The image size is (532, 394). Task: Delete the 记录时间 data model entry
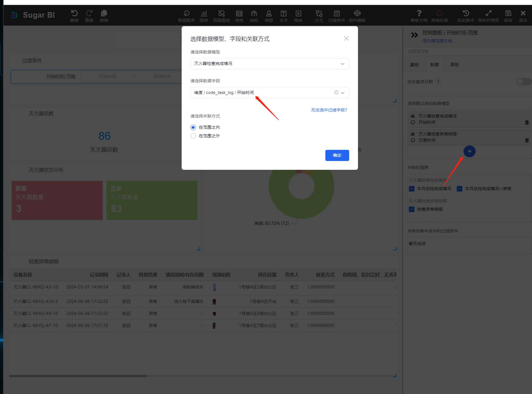(527, 140)
